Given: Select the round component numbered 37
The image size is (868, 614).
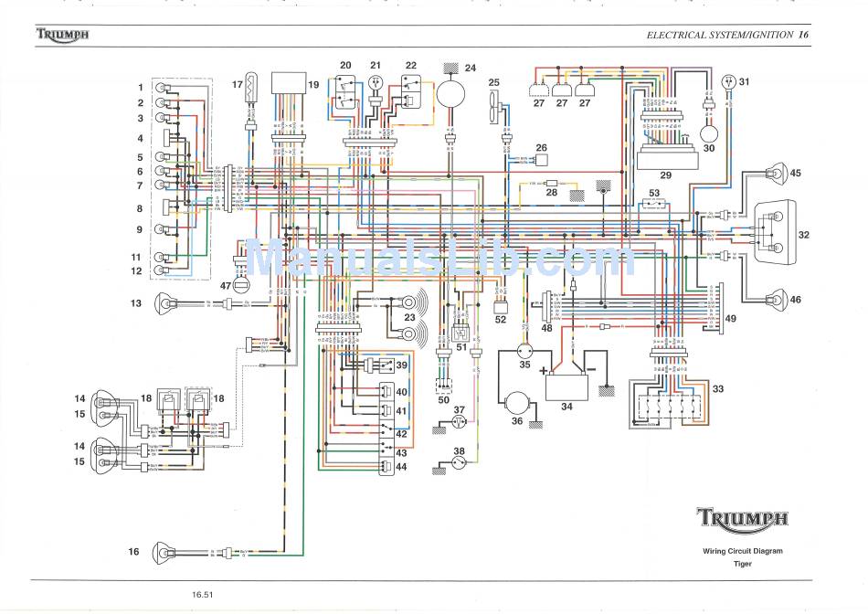Looking at the screenshot, I should pos(459,424).
